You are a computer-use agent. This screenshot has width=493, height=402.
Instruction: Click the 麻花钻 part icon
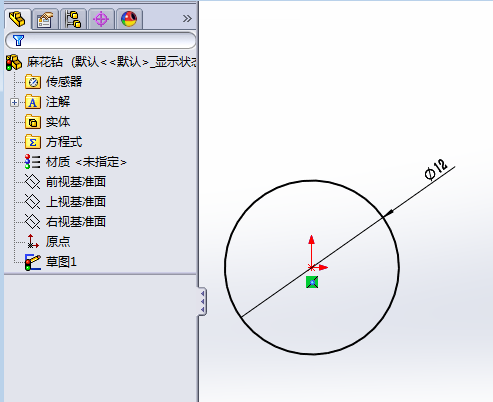pyautogui.click(x=14, y=62)
